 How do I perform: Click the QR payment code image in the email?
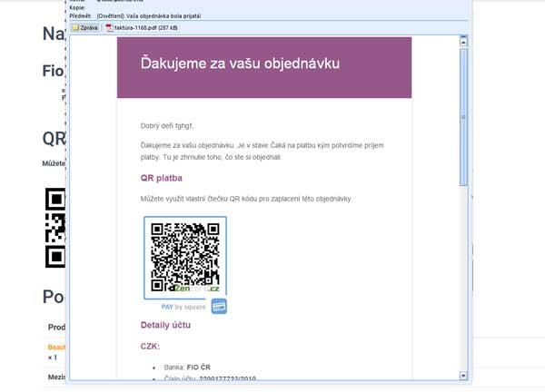pyautogui.click(x=185, y=258)
